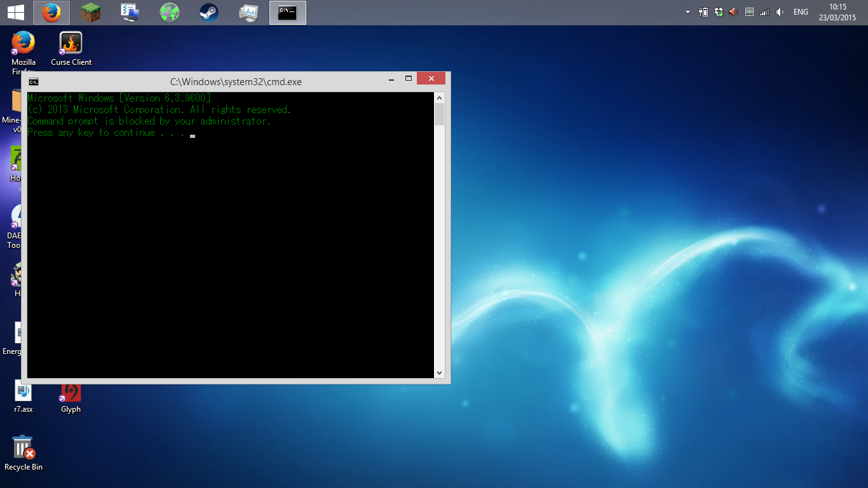Open the r7.asx desktop file
868x488 pixels.
point(24,391)
